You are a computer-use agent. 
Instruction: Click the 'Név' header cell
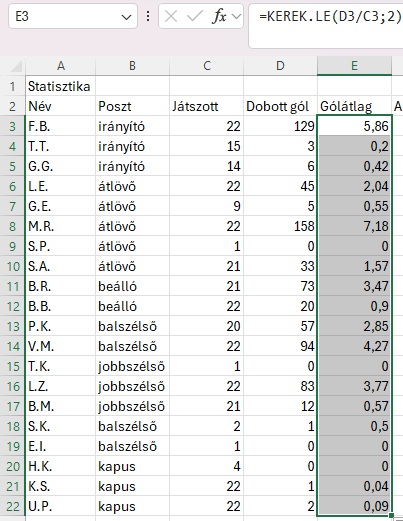click(61, 106)
